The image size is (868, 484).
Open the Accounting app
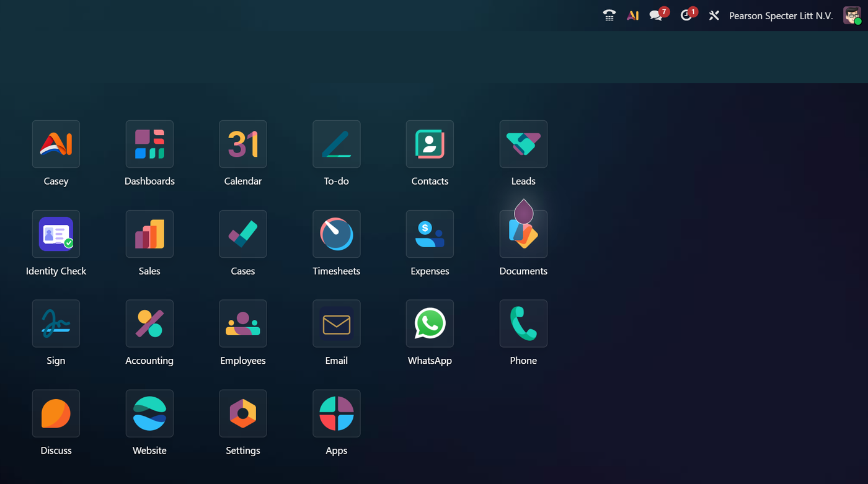pos(149,323)
